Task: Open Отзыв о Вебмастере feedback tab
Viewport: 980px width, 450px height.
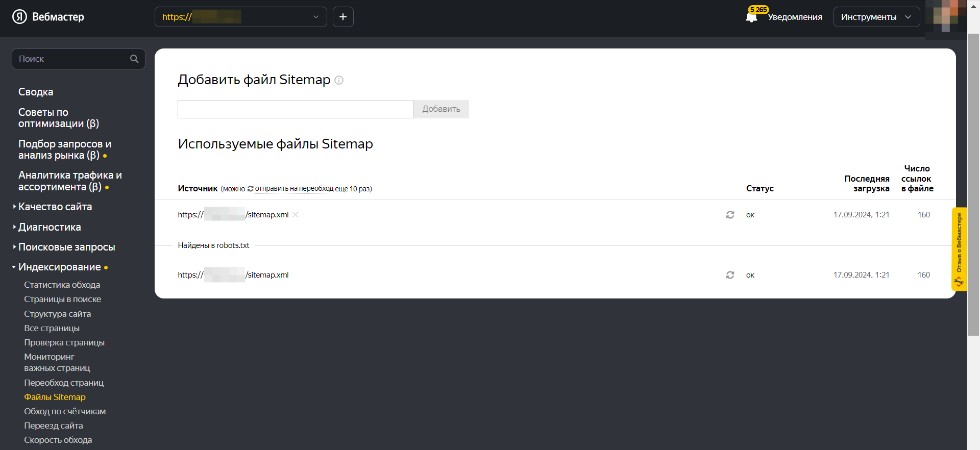Action: [959, 249]
